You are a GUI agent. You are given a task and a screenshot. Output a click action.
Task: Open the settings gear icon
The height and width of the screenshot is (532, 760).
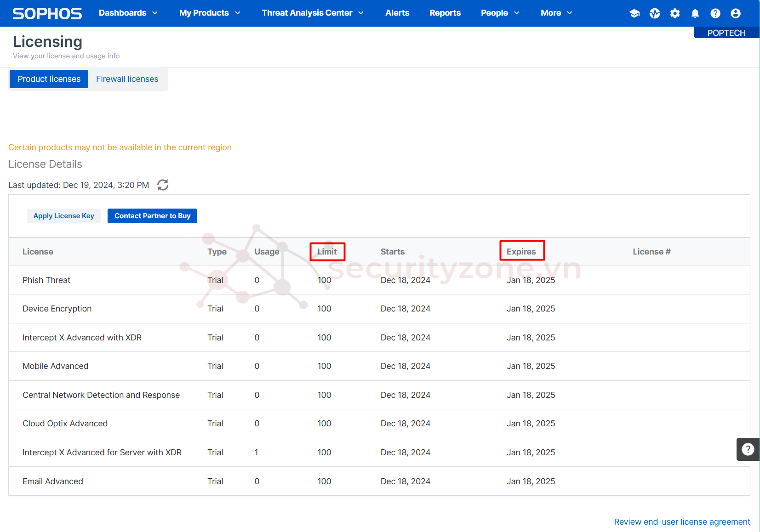click(675, 13)
